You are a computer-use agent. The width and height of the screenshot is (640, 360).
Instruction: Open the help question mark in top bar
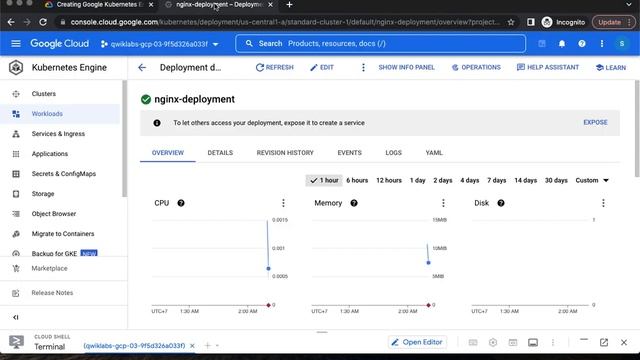(582, 44)
